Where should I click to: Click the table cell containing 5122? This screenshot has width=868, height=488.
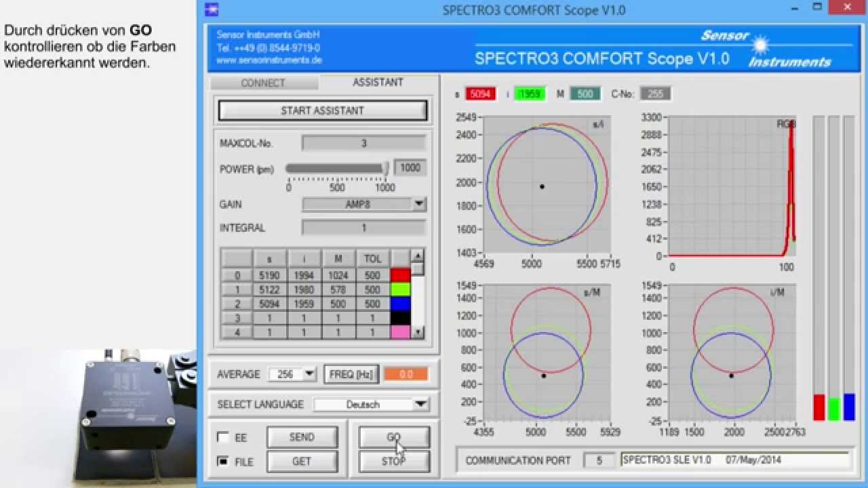coord(270,289)
